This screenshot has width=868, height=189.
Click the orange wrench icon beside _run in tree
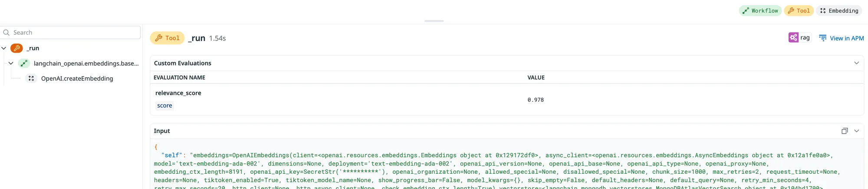[16, 48]
